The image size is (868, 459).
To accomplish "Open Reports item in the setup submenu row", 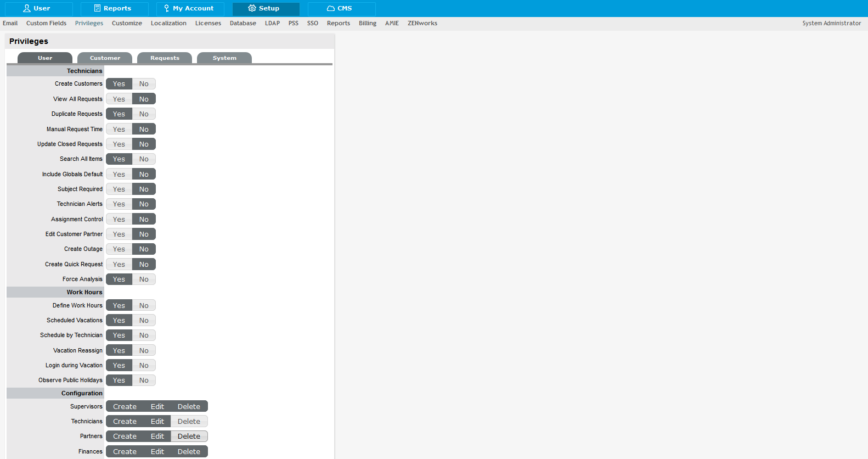I will coord(339,24).
